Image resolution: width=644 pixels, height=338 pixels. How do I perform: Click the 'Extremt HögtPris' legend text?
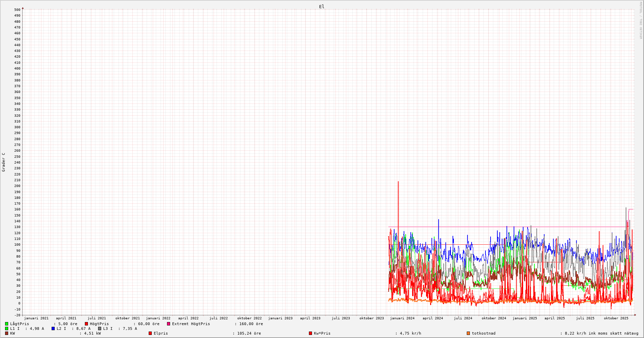click(191, 324)
